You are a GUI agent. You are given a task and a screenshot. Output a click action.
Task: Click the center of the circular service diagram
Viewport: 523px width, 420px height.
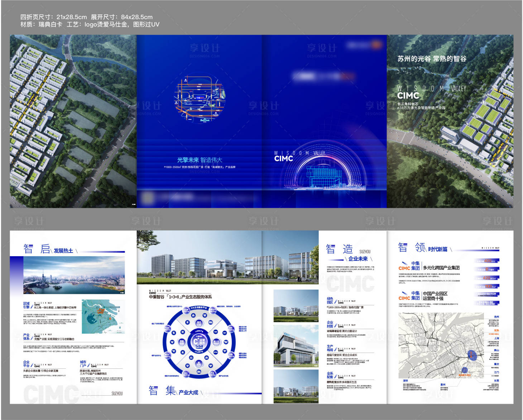[198, 342]
